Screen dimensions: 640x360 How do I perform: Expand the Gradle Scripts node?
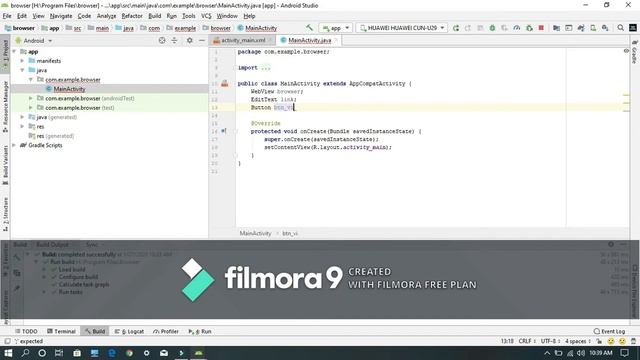pos(15,145)
